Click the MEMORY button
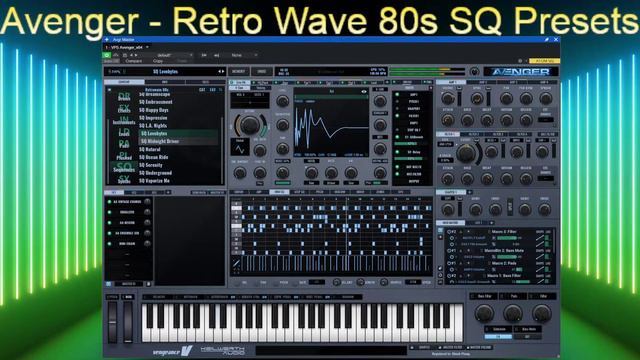 pos(239,71)
